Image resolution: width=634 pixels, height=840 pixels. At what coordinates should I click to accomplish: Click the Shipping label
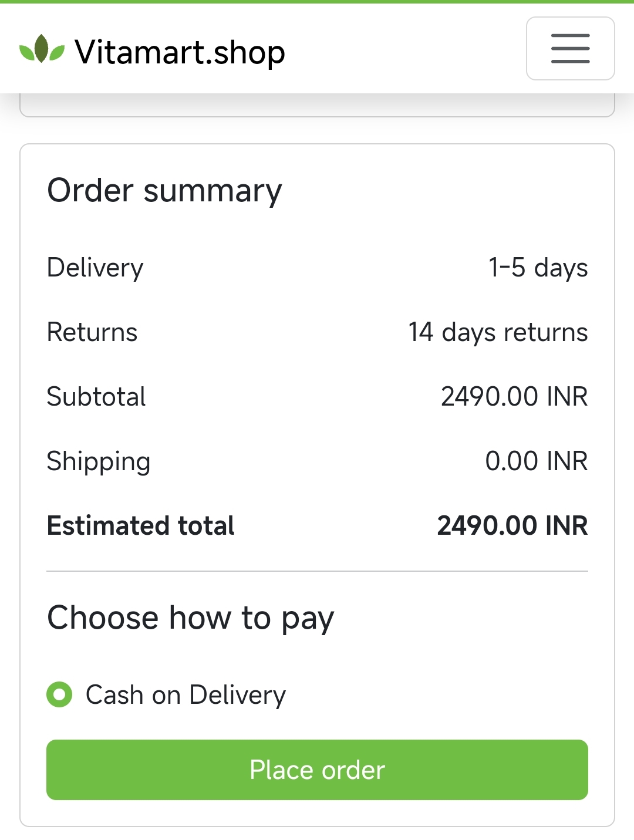(x=99, y=461)
